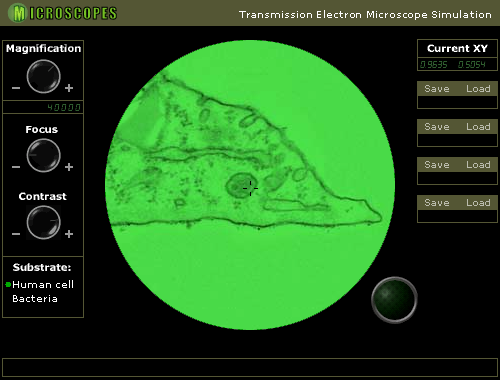Click Load in the third position slot
The height and width of the screenshot is (380, 500).
pos(478,165)
